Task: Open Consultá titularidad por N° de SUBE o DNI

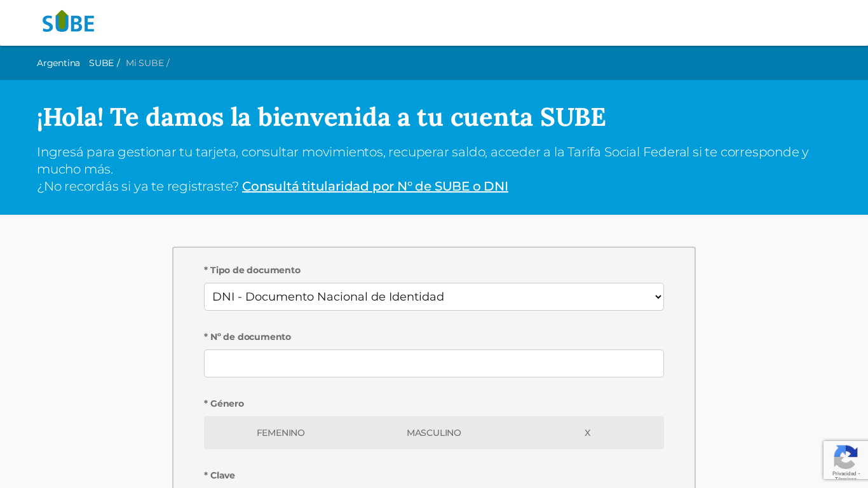Action: [x=375, y=186]
